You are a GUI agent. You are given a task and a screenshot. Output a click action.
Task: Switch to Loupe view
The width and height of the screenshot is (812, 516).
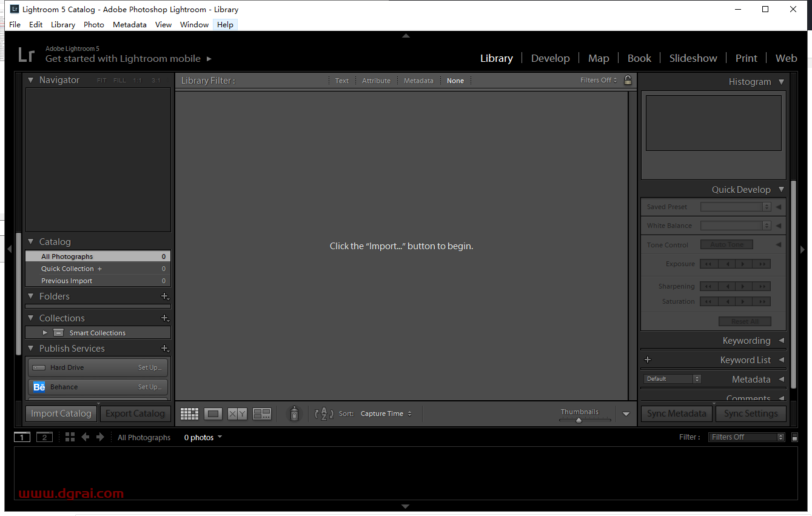click(x=213, y=413)
